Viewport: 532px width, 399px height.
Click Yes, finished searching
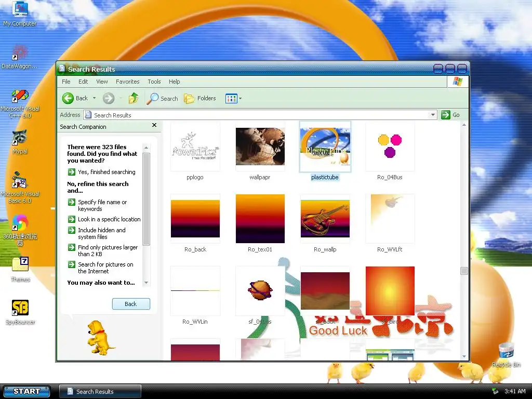tap(102, 172)
